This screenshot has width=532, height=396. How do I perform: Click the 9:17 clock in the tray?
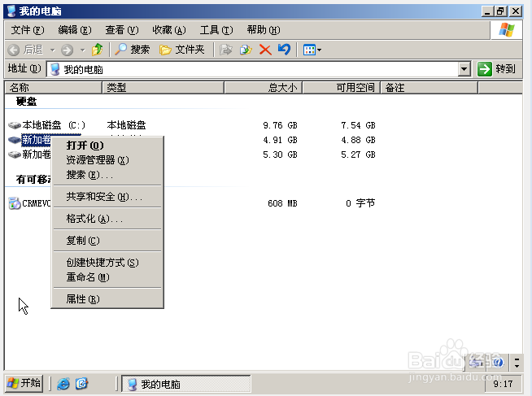tap(503, 384)
